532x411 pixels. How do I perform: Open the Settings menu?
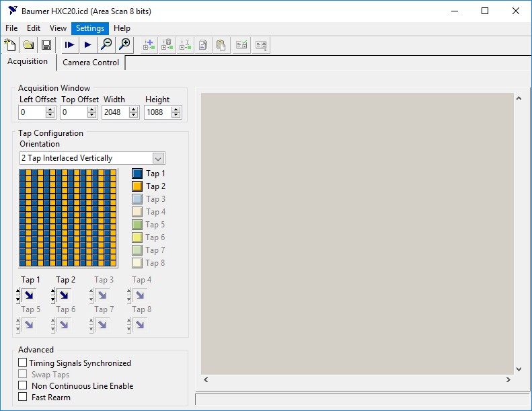90,28
